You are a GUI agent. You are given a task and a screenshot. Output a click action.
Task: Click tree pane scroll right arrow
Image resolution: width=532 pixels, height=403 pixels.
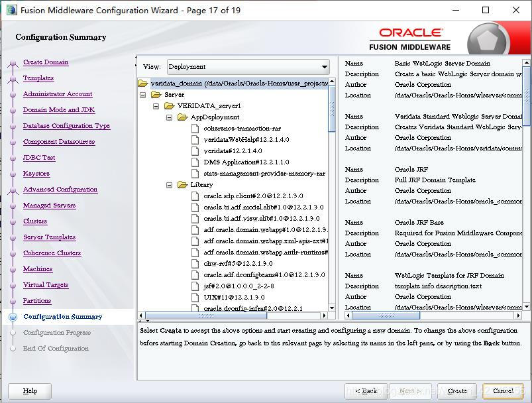tap(325, 316)
